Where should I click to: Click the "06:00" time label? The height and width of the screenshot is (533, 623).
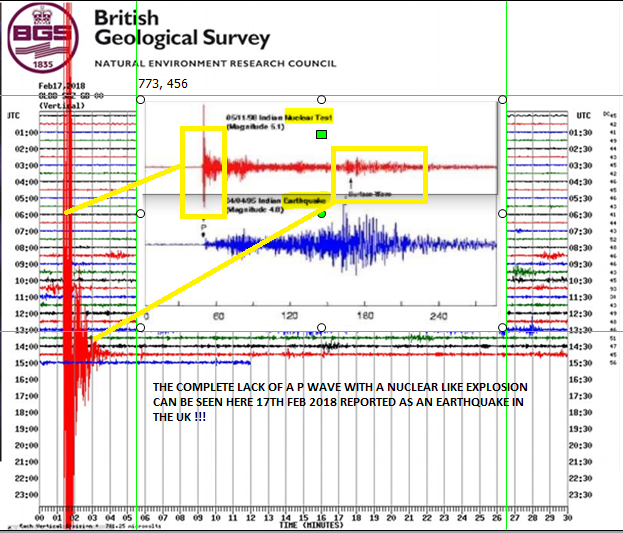(27, 215)
